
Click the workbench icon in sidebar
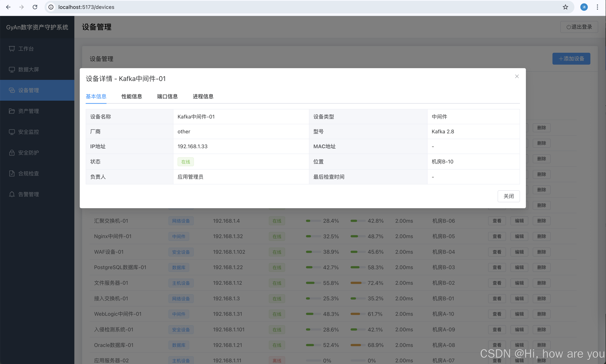[x=12, y=49]
